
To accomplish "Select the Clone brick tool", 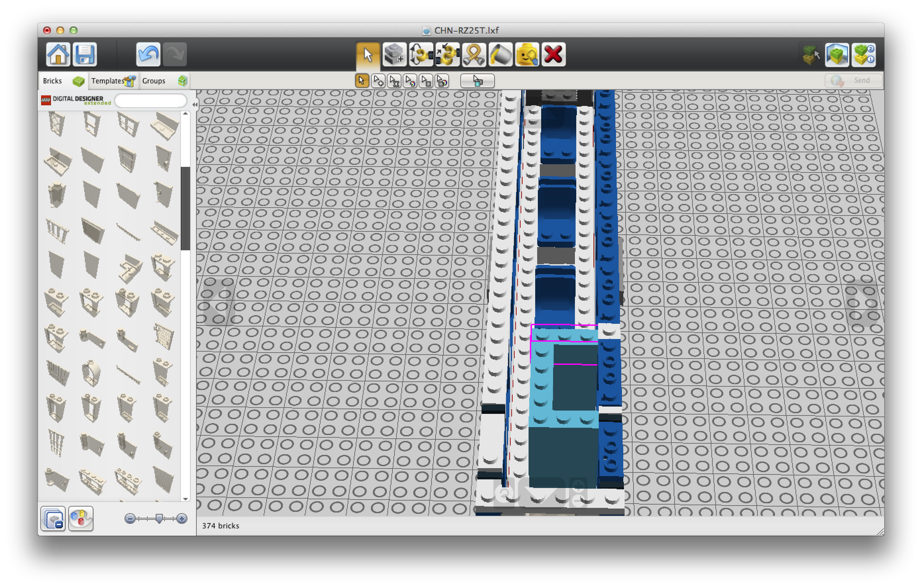I will [394, 55].
